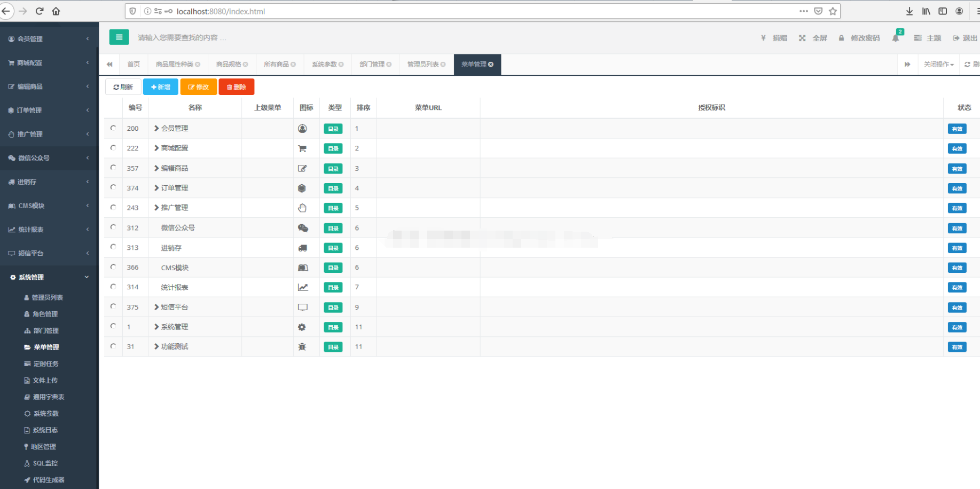Image resolution: width=980 pixels, height=489 pixels.
Task: Click the red 删除 button
Action: coord(236,87)
